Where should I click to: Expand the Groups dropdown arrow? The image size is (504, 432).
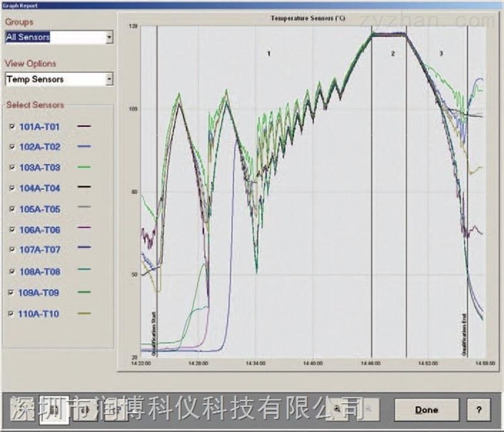pyautogui.click(x=109, y=37)
